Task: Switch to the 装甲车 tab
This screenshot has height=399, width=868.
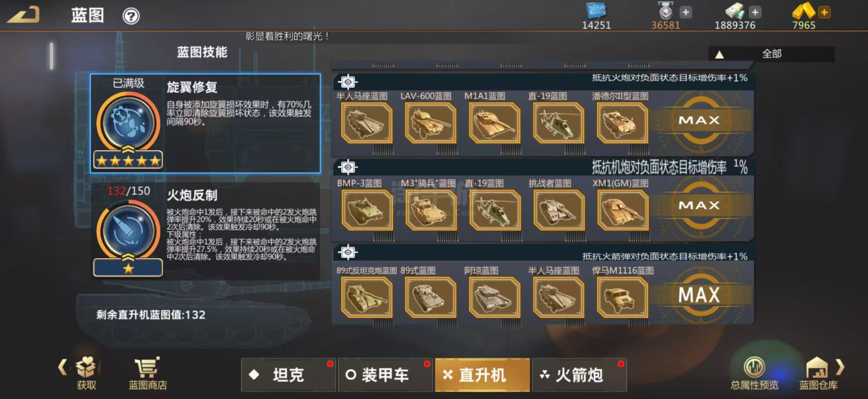Action: 385,375
